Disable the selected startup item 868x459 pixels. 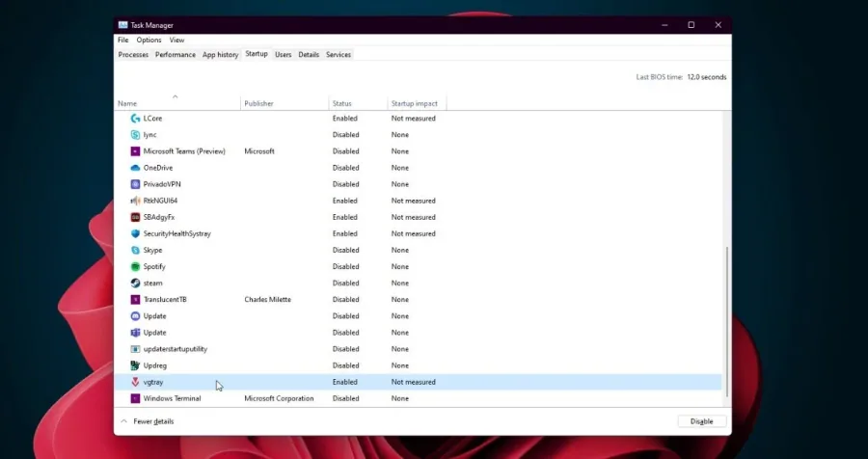pyautogui.click(x=701, y=421)
